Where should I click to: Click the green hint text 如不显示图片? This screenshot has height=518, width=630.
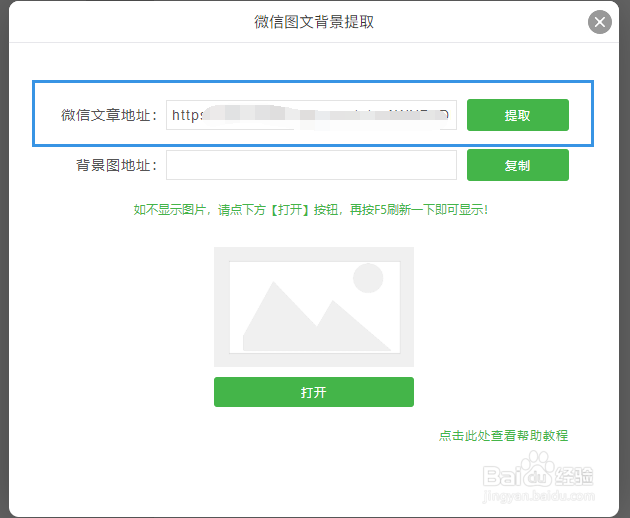click(311, 209)
